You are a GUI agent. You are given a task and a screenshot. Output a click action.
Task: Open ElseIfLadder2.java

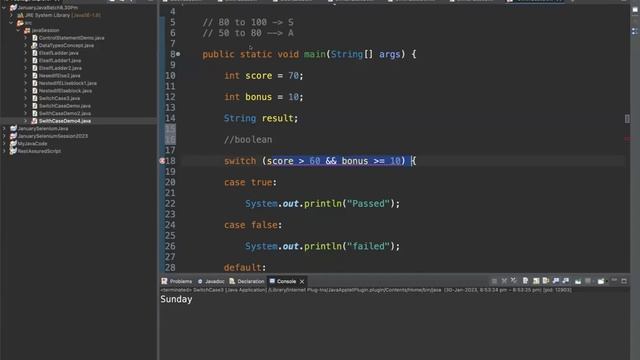point(60,68)
